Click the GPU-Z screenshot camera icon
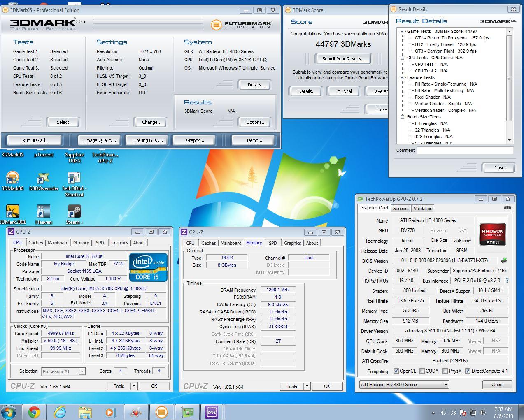Image resolution: width=524 pixels, height=420 pixels. tap(507, 208)
